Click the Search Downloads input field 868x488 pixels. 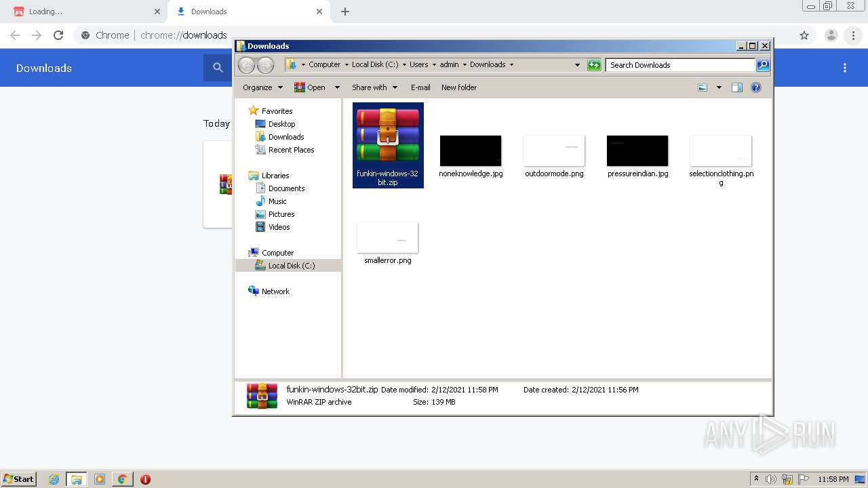tap(680, 65)
